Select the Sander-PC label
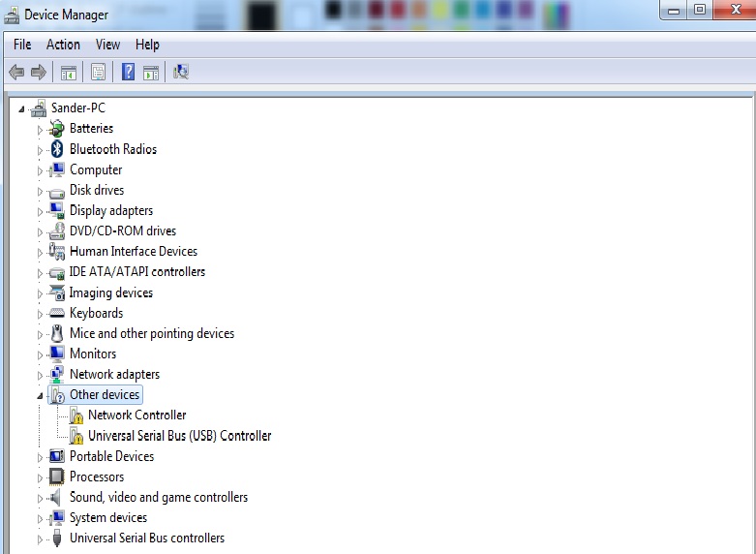 pos(78,108)
